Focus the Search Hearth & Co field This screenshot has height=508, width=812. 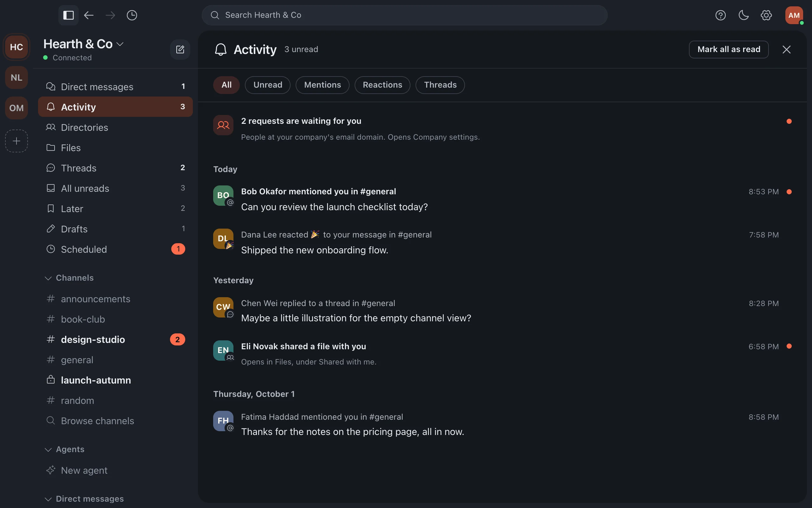(405, 15)
